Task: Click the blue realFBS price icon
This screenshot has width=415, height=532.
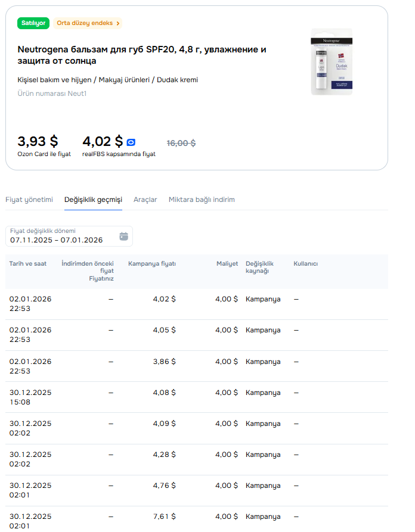Action: [x=131, y=142]
